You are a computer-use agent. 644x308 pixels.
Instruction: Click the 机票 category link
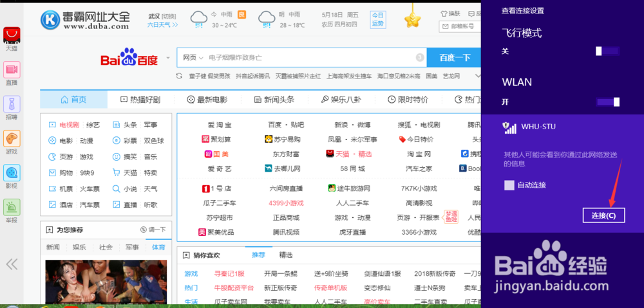tap(66, 189)
